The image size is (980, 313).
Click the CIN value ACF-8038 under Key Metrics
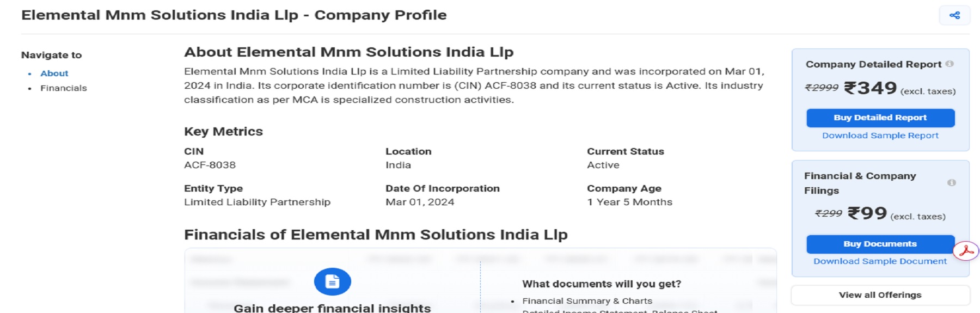point(210,165)
